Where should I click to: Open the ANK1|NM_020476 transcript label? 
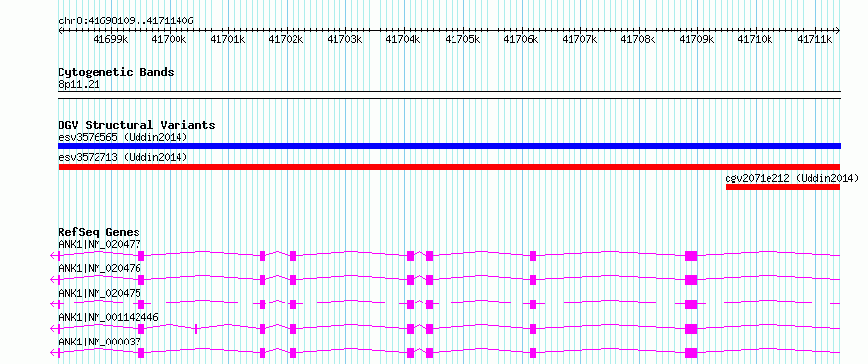(x=99, y=268)
